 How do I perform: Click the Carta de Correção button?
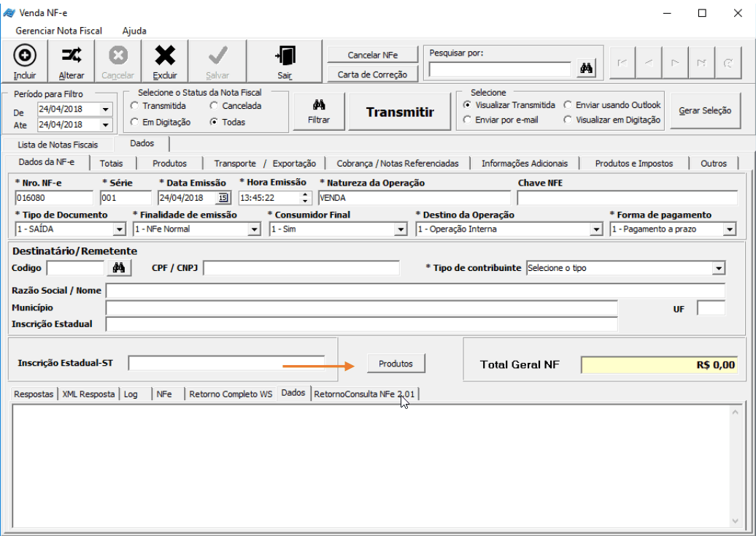click(x=372, y=74)
